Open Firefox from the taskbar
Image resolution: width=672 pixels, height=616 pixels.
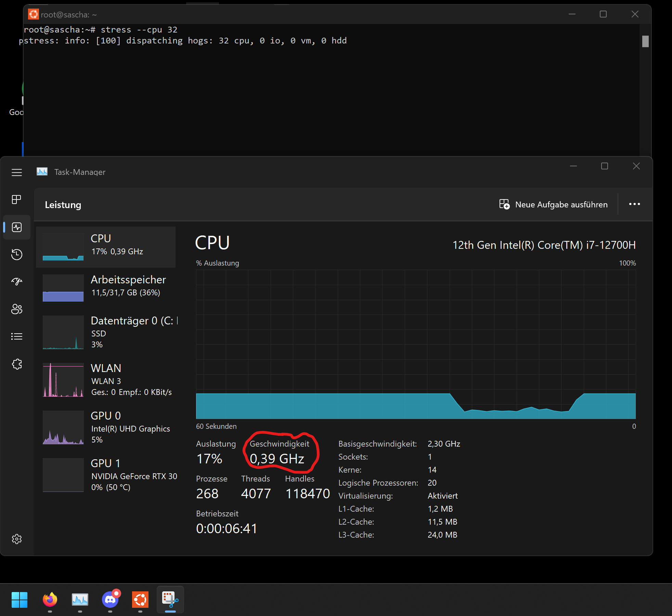point(50,600)
